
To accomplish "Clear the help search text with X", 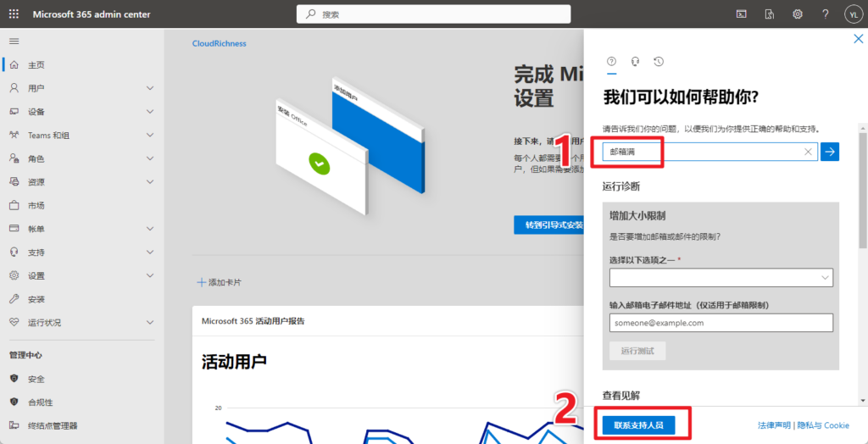I will click(808, 152).
